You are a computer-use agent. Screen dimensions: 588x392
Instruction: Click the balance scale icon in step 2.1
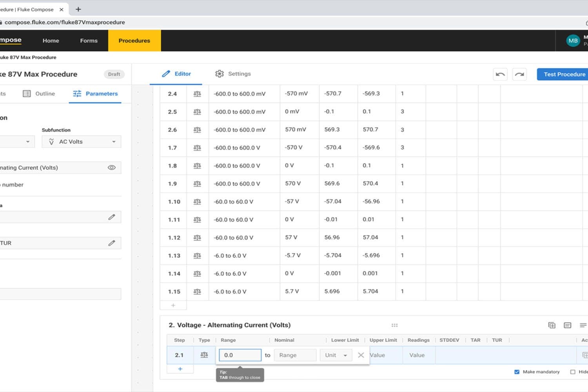pos(204,355)
